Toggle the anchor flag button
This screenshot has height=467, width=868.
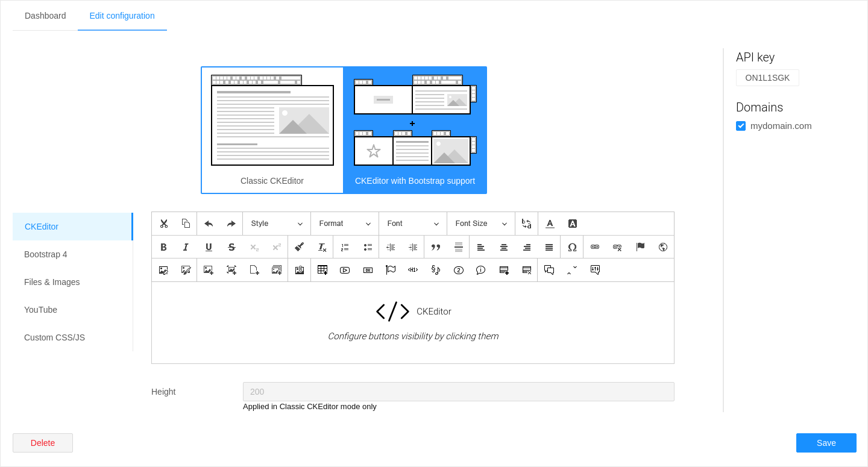click(640, 247)
